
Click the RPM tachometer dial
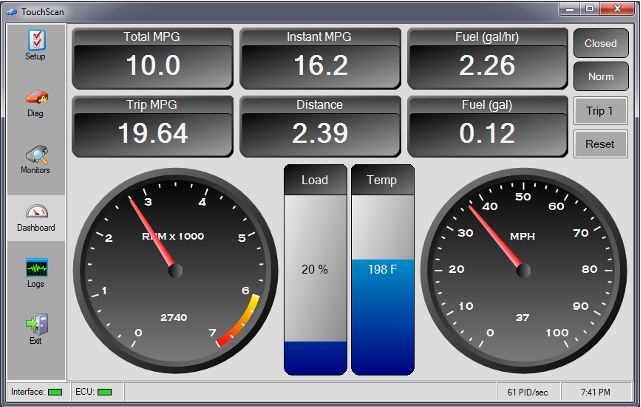175,270
